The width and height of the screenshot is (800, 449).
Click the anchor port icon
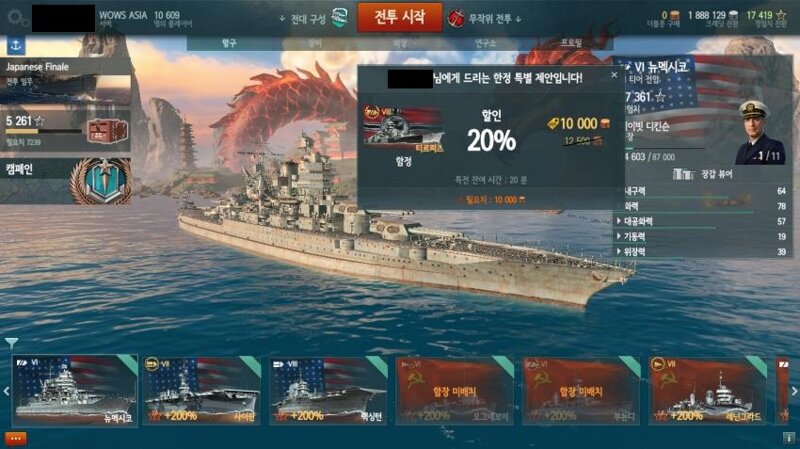16,45
